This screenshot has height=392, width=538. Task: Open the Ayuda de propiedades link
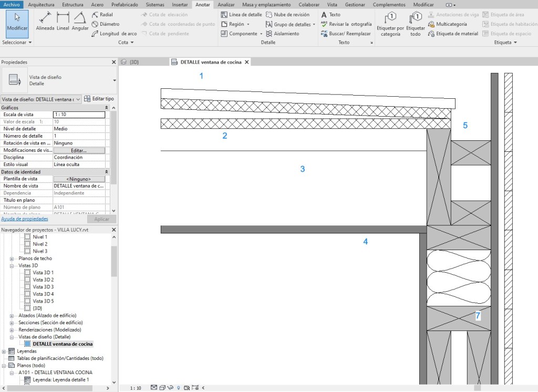(x=25, y=219)
